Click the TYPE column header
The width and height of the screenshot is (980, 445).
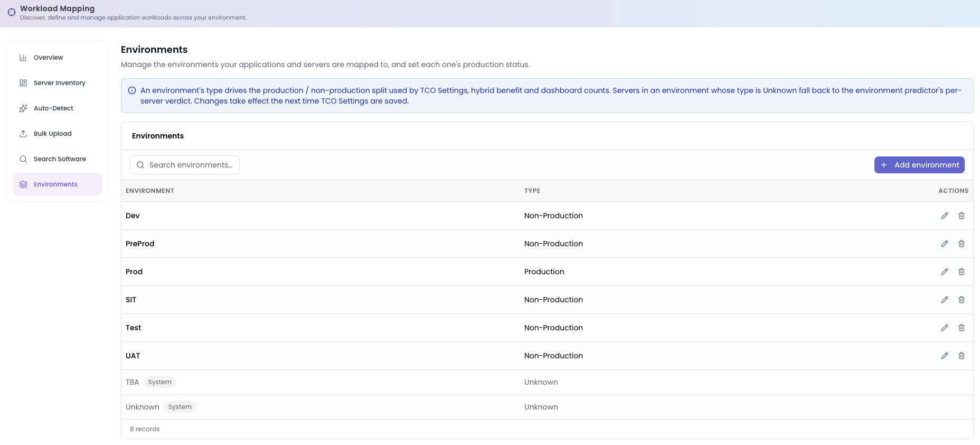coord(532,191)
